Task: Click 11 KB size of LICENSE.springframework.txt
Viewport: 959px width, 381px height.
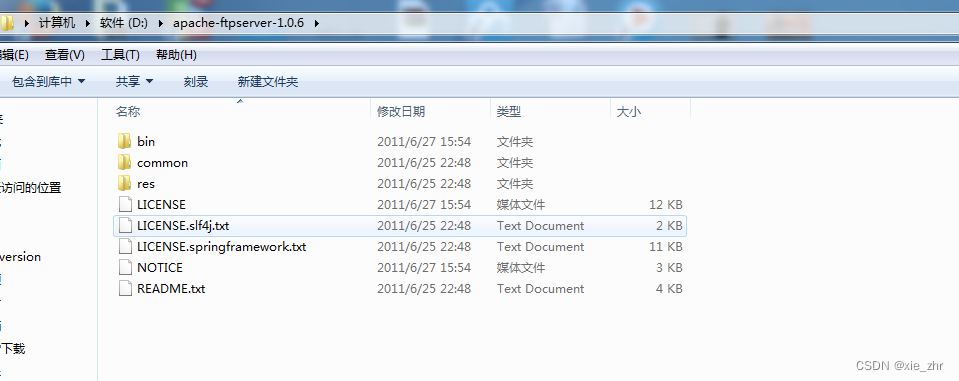Action: [x=665, y=246]
